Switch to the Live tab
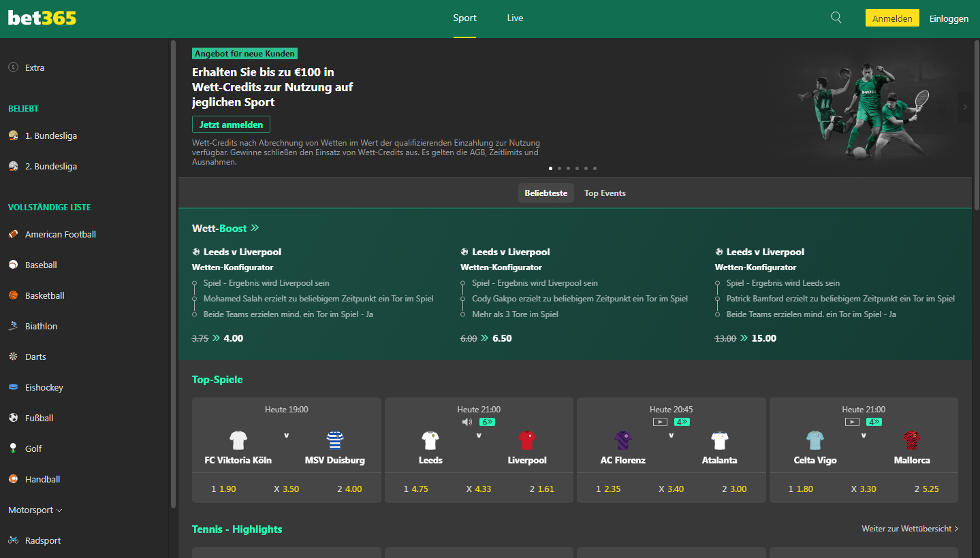This screenshot has height=558, width=980. tap(515, 18)
